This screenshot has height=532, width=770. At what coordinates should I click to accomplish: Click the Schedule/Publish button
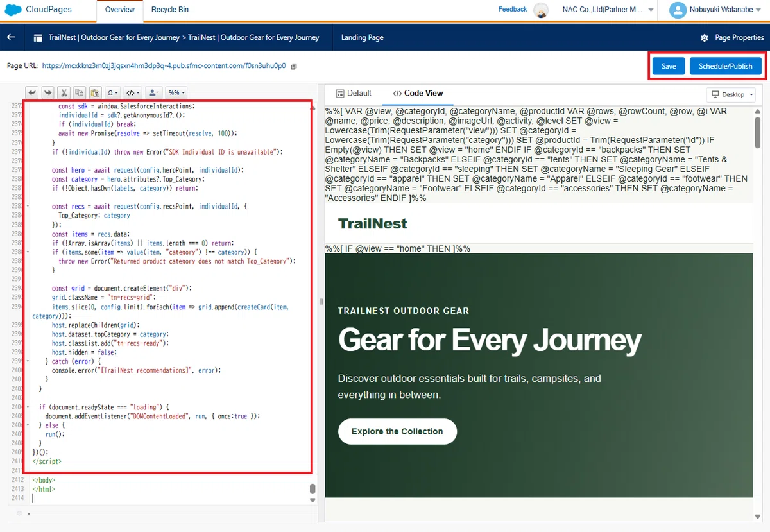coord(726,66)
